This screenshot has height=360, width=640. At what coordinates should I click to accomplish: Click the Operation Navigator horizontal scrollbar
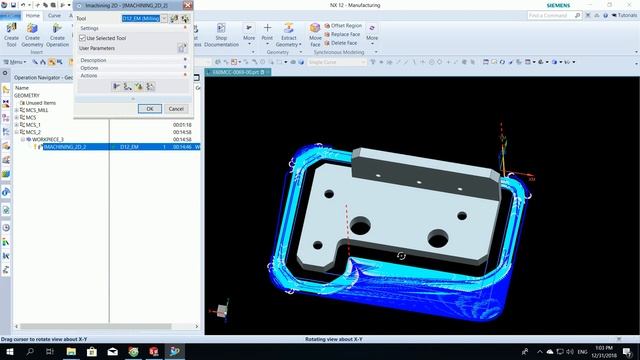(x=96, y=327)
